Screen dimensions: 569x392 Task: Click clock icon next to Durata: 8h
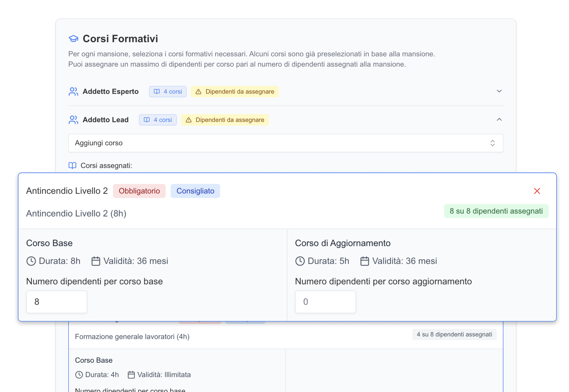tap(31, 261)
